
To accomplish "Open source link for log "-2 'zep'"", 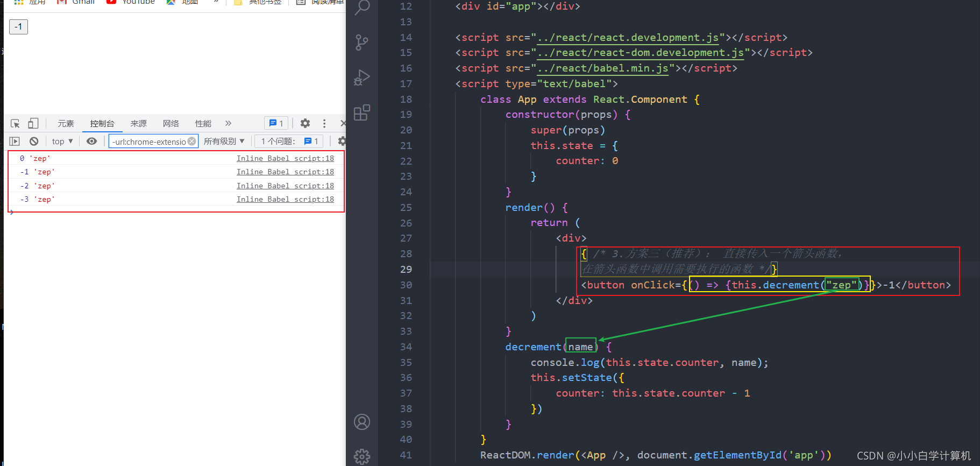I will pyautogui.click(x=285, y=186).
